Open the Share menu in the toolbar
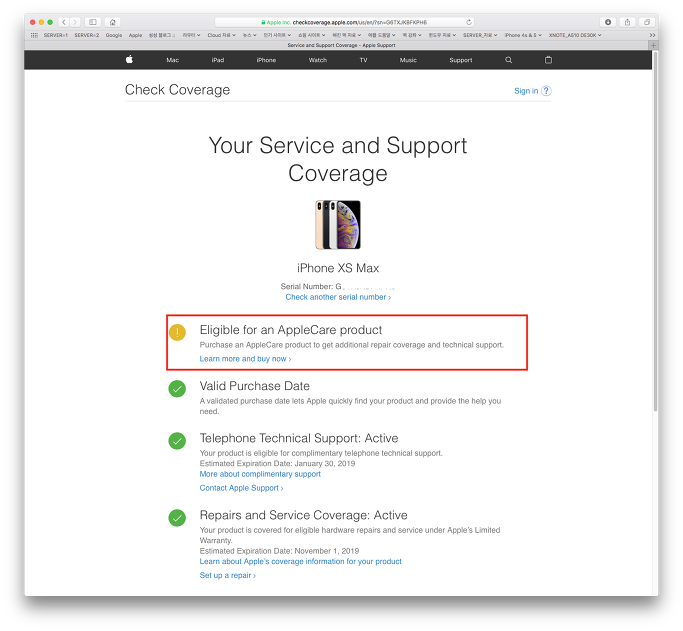The height and width of the screenshot is (631, 683). pos(627,22)
